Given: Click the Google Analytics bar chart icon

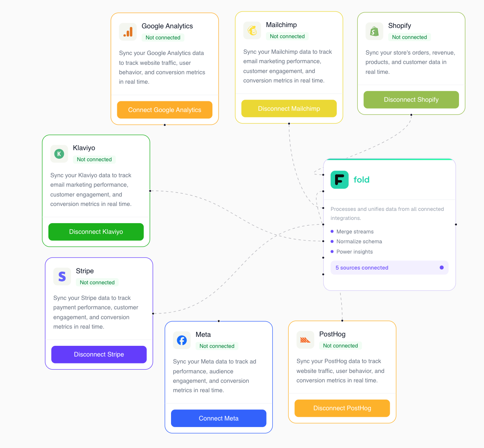Looking at the screenshot, I should (x=128, y=32).
